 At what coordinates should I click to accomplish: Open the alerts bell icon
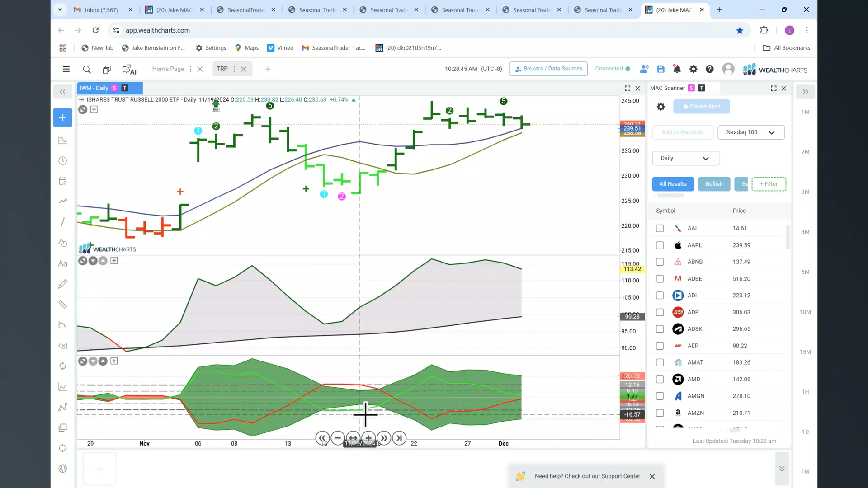coord(677,69)
